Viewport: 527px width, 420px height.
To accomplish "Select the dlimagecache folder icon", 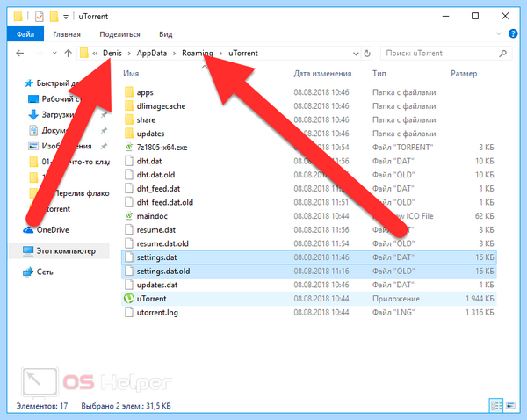I will point(129,106).
